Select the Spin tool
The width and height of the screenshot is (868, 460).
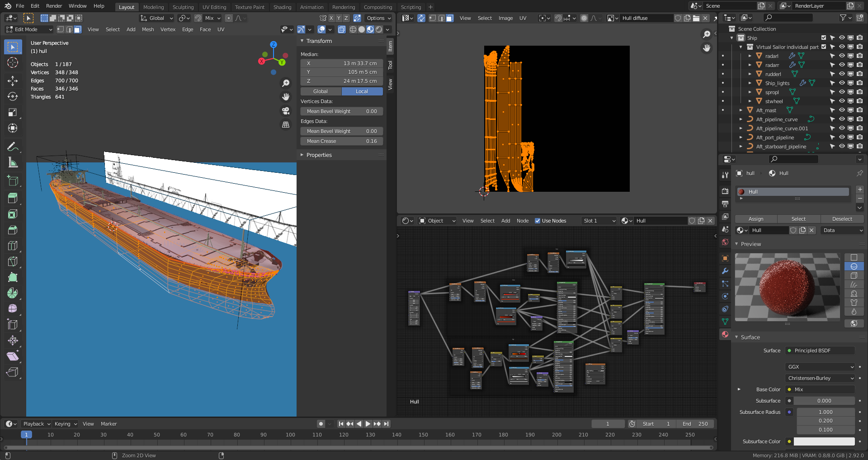click(13, 293)
